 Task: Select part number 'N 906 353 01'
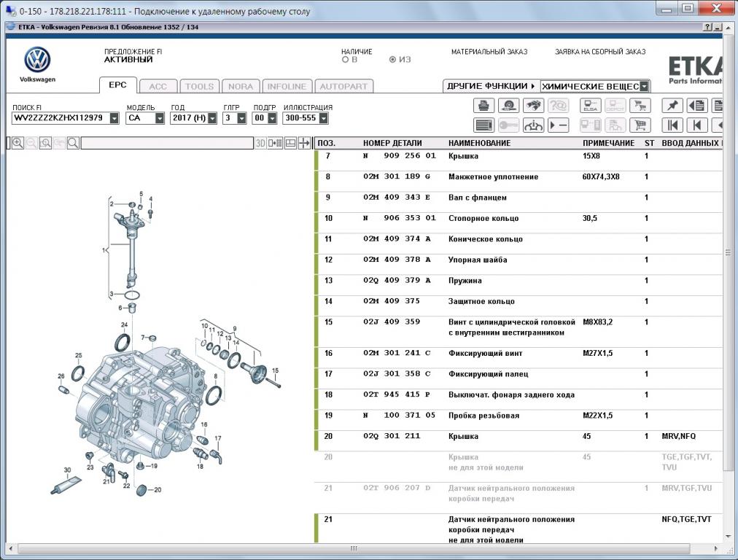399,218
